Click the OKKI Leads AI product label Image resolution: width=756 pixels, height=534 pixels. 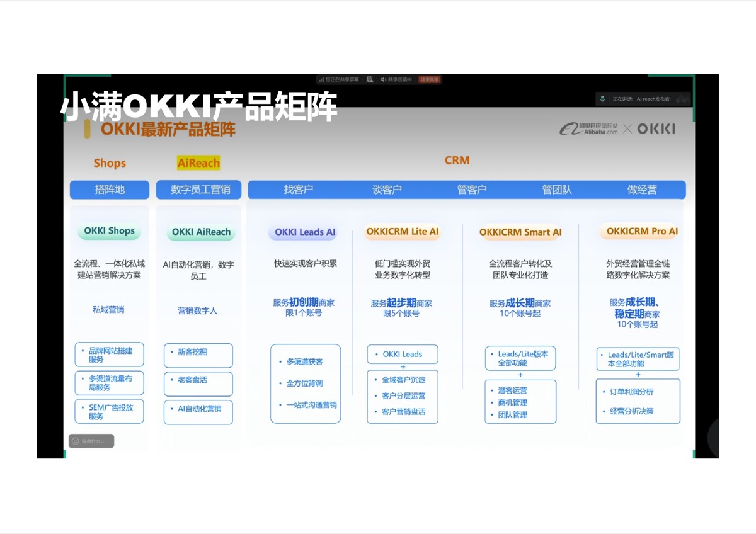click(305, 232)
